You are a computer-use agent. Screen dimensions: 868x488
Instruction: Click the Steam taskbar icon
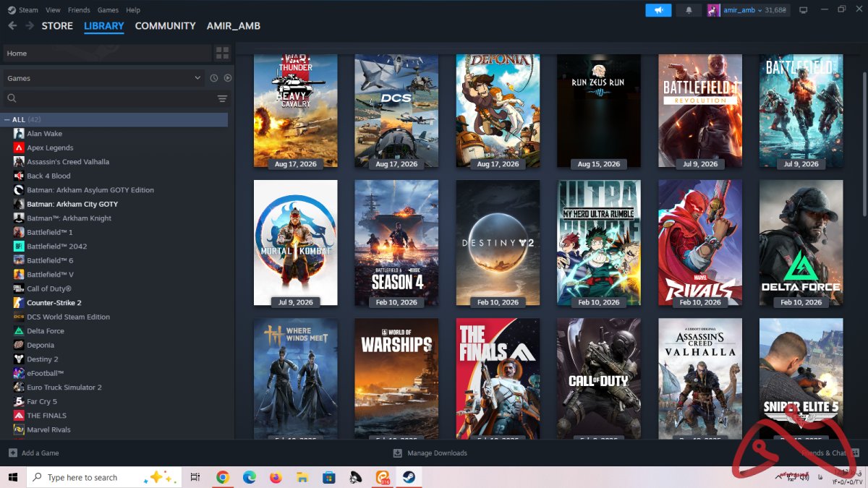pyautogui.click(x=409, y=477)
